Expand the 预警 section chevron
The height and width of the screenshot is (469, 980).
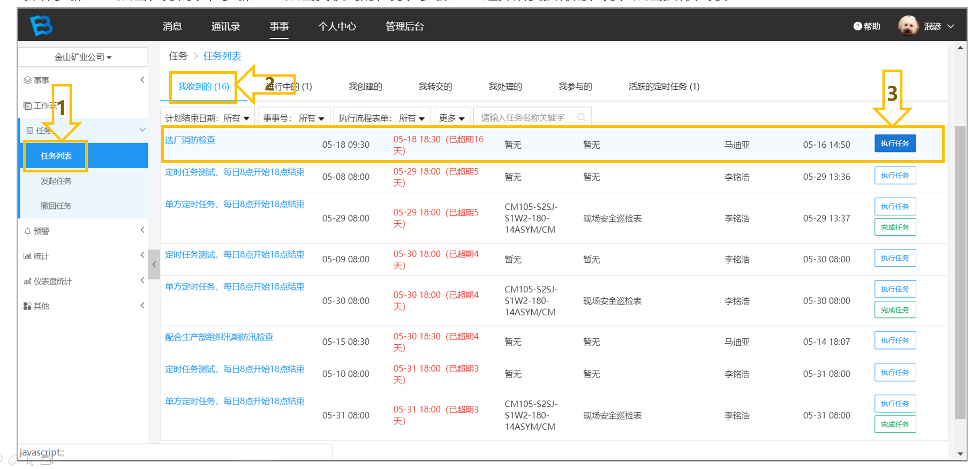142,230
